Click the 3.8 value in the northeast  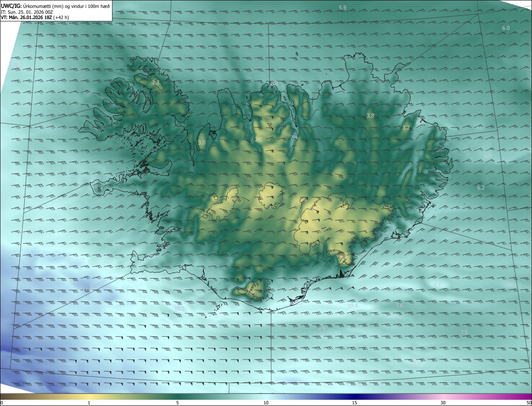coord(370,115)
